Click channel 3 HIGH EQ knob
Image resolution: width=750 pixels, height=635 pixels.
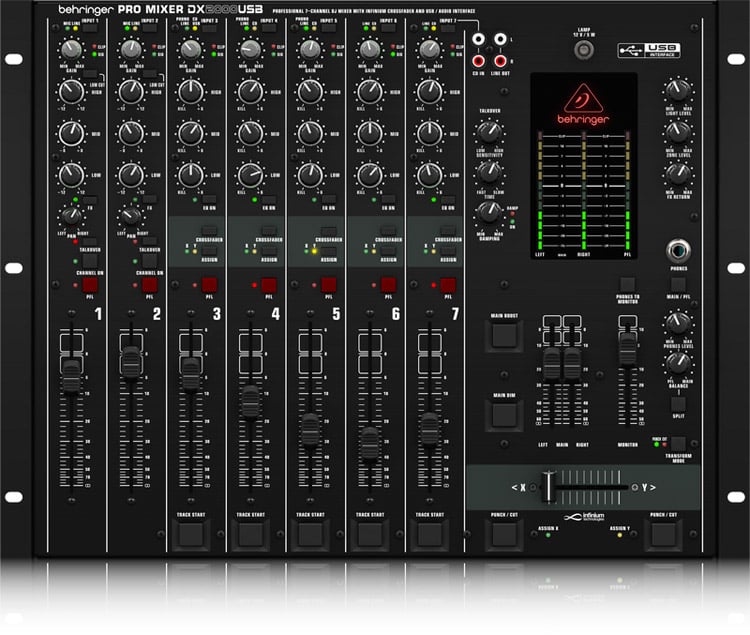coord(190,91)
